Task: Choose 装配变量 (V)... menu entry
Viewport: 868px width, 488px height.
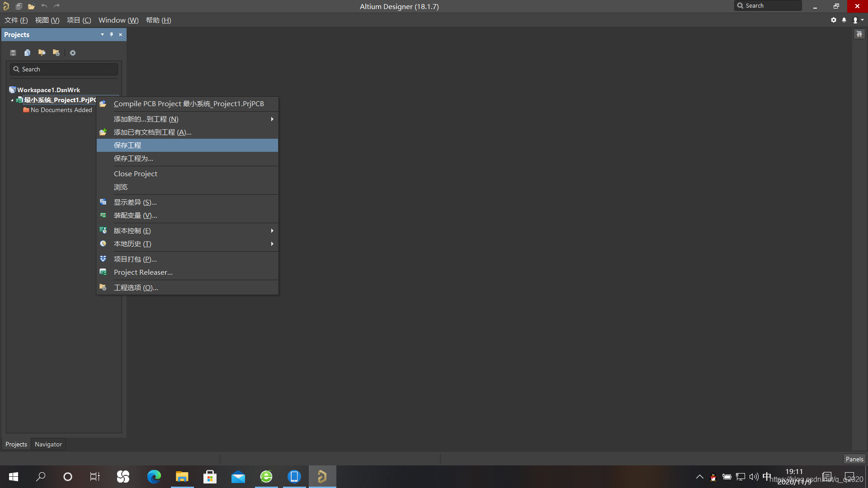Action: pos(187,215)
